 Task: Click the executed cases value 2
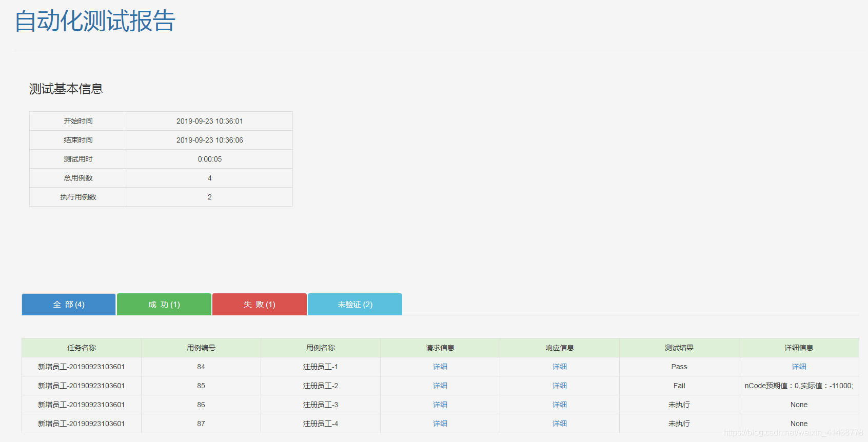coord(210,197)
